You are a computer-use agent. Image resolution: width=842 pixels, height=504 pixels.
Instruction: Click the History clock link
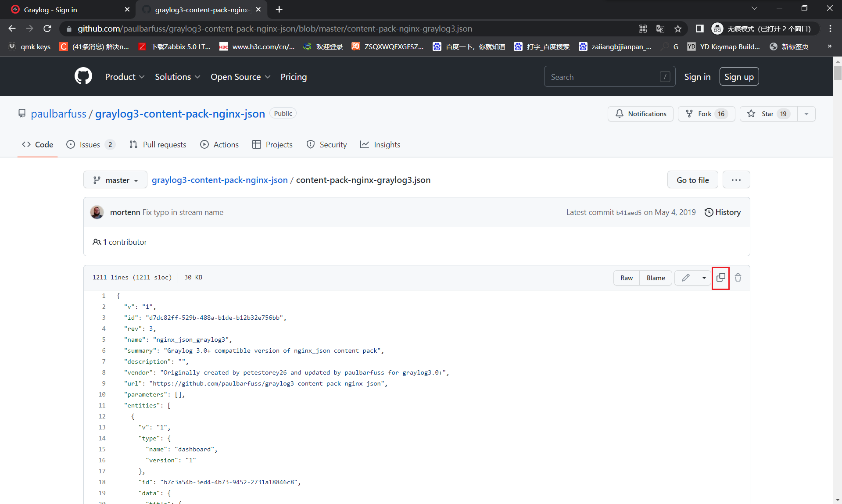point(722,212)
